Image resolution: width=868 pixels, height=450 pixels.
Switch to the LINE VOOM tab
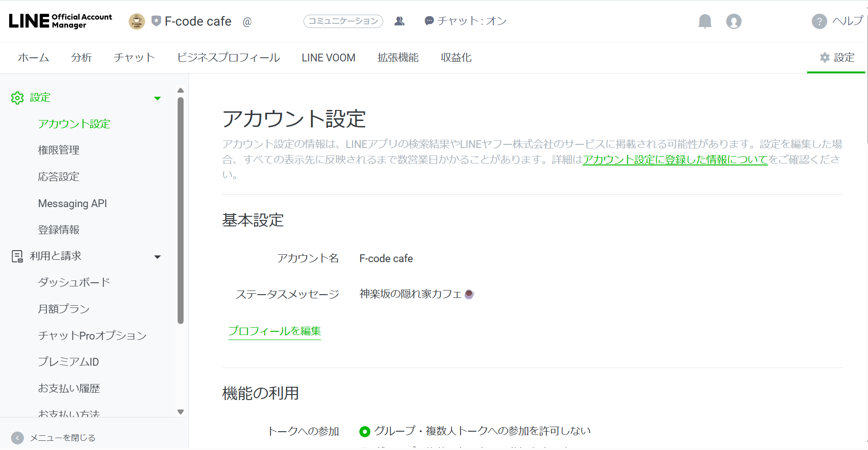point(328,58)
